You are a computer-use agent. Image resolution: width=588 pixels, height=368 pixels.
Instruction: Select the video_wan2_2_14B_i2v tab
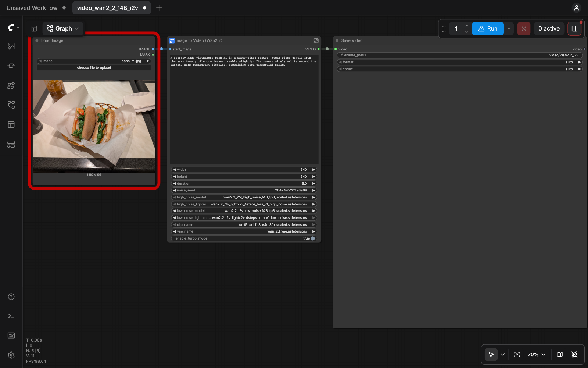[111, 8]
